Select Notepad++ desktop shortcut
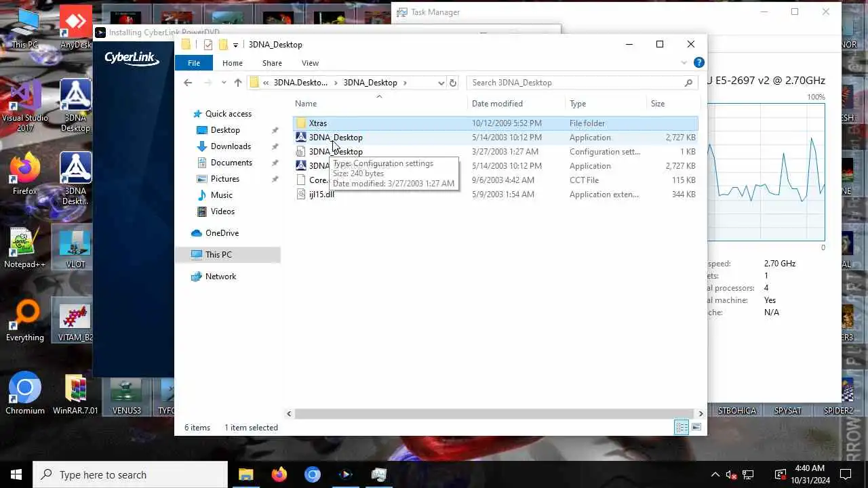Viewport: 868px width, 488px height. 24,247
